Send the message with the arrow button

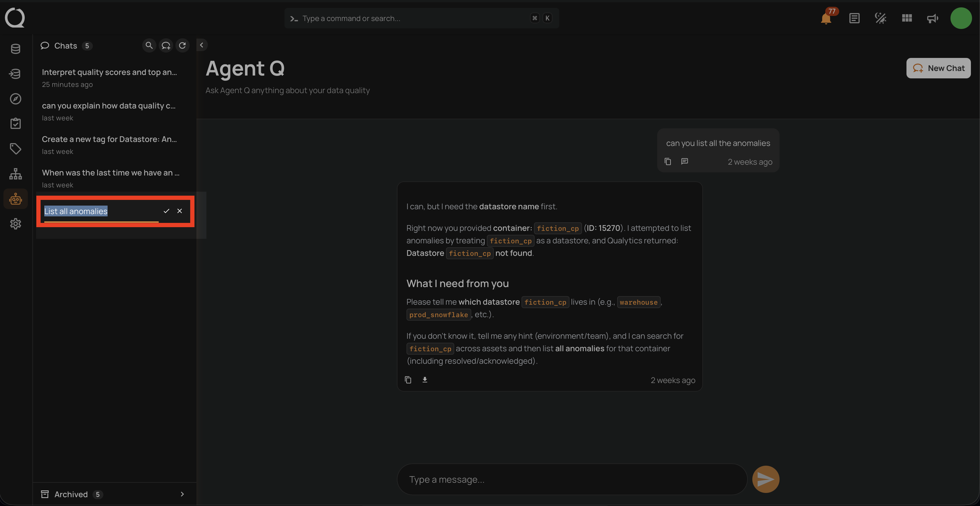tap(765, 479)
